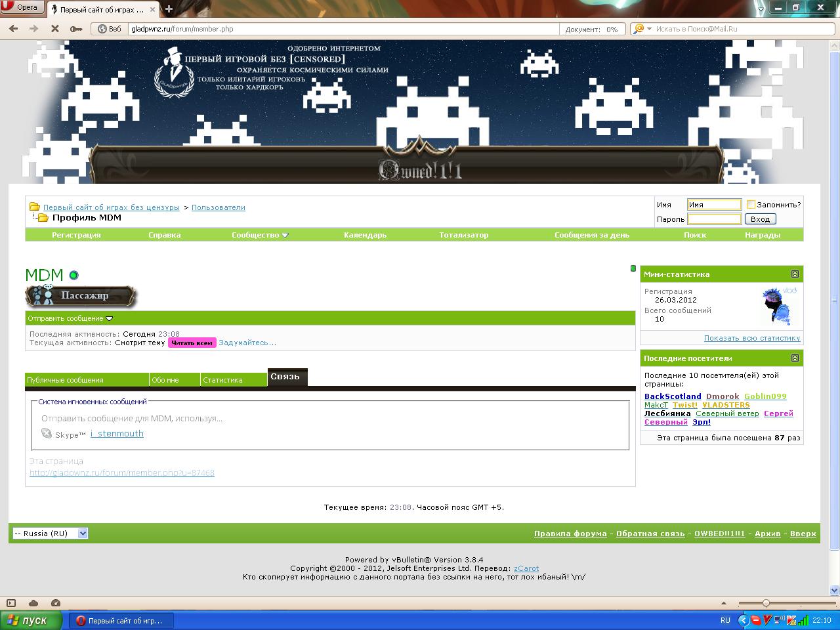Collapse the Последние посетители panel

tap(795, 358)
